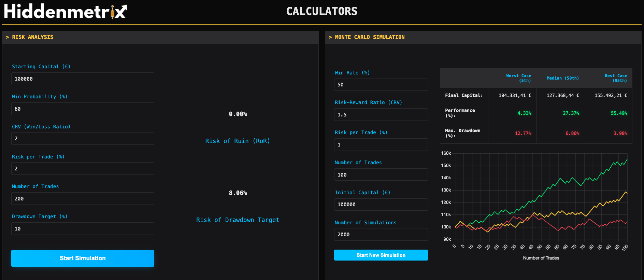Select the Risk per Trade field under Risk Analysis
644x280 pixels.
pyautogui.click(x=83, y=168)
